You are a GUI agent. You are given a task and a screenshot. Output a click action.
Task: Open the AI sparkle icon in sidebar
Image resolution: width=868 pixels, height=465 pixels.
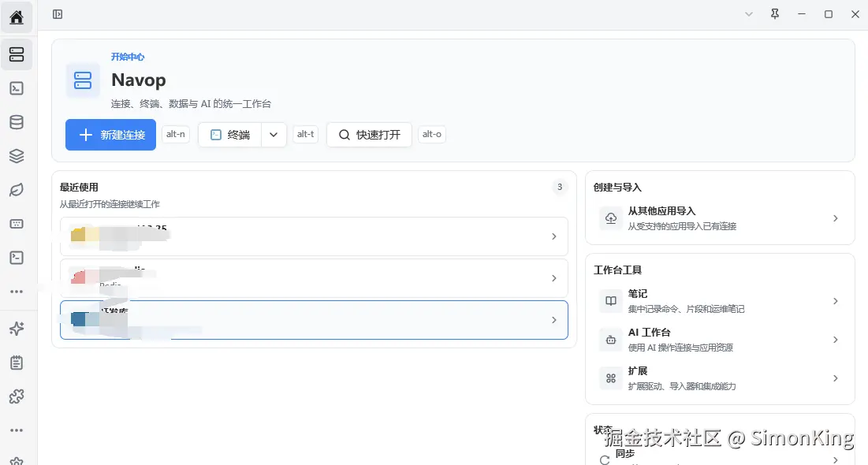[17, 329]
